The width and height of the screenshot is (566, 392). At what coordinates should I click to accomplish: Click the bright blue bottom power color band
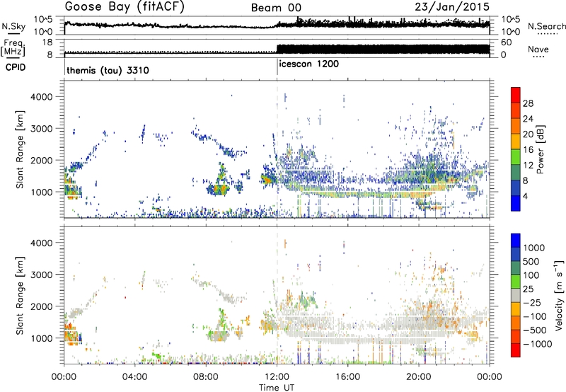[x=516, y=203]
